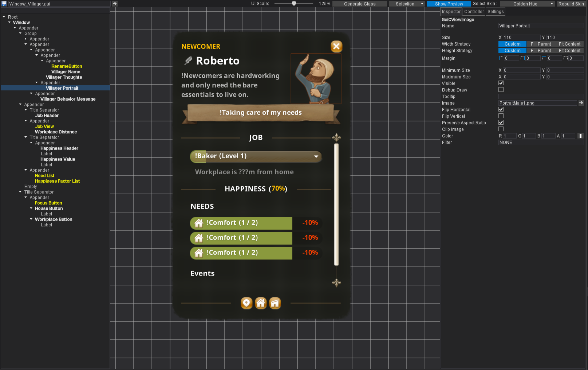Click the home icon on the first Comfort bar
The width and height of the screenshot is (588, 370).
[x=199, y=223]
